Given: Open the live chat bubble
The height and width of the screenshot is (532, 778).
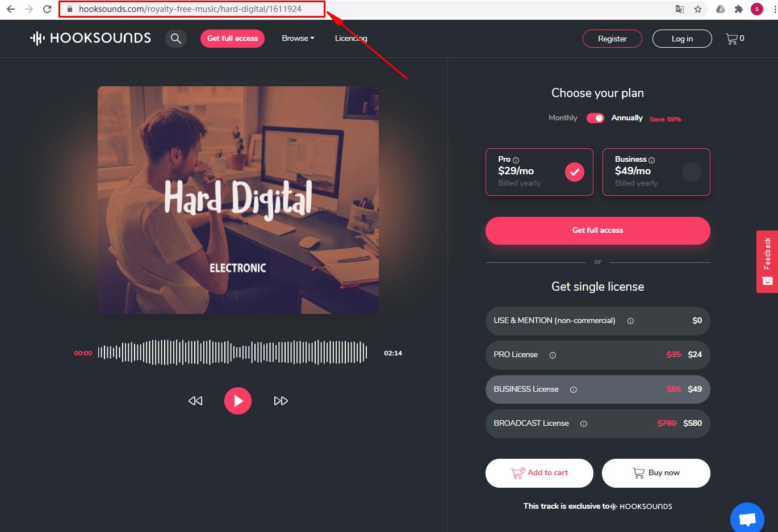Looking at the screenshot, I should [747, 518].
